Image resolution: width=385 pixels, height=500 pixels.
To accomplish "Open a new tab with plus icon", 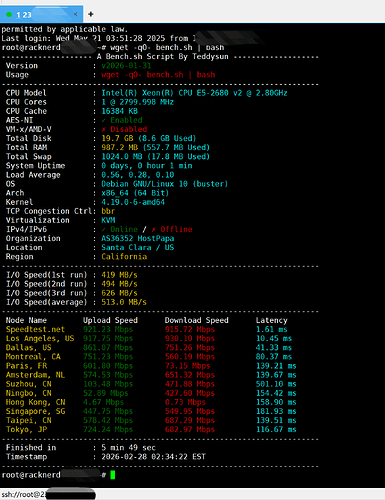I will tap(91, 14).
